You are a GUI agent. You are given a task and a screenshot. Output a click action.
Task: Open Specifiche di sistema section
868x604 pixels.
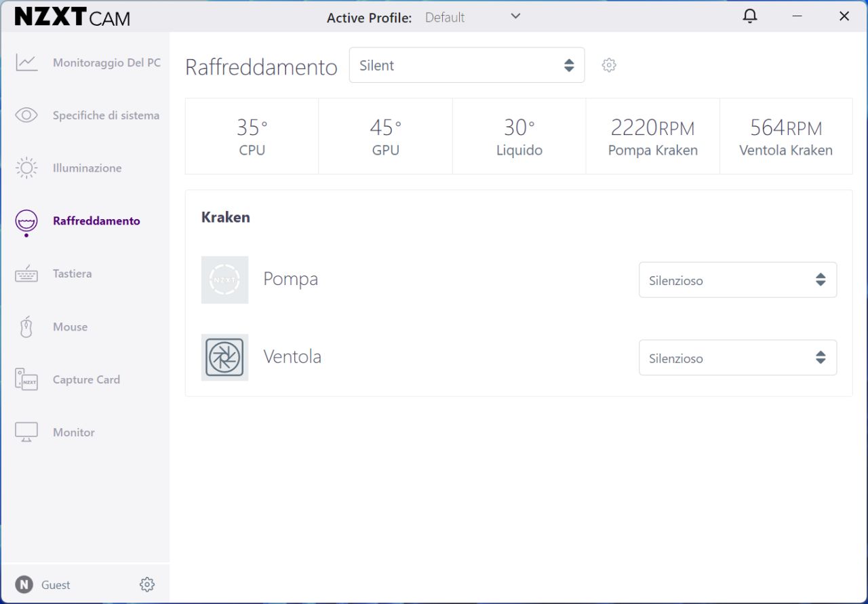pos(106,115)
